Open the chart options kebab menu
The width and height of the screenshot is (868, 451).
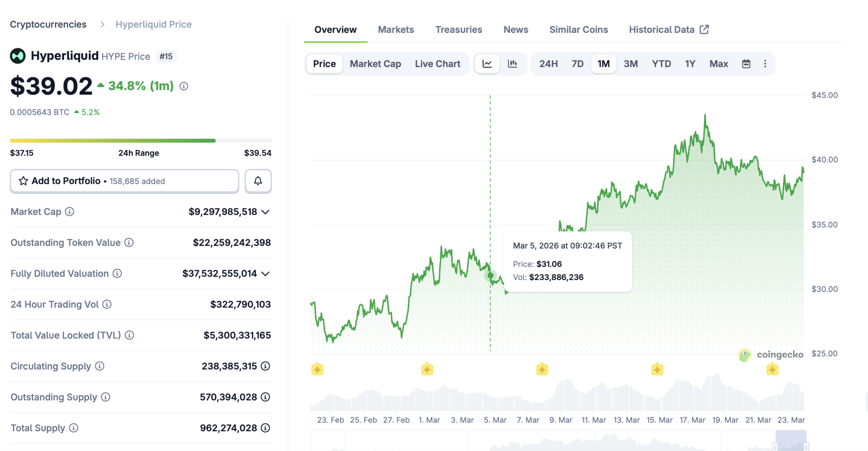point(765,63)
